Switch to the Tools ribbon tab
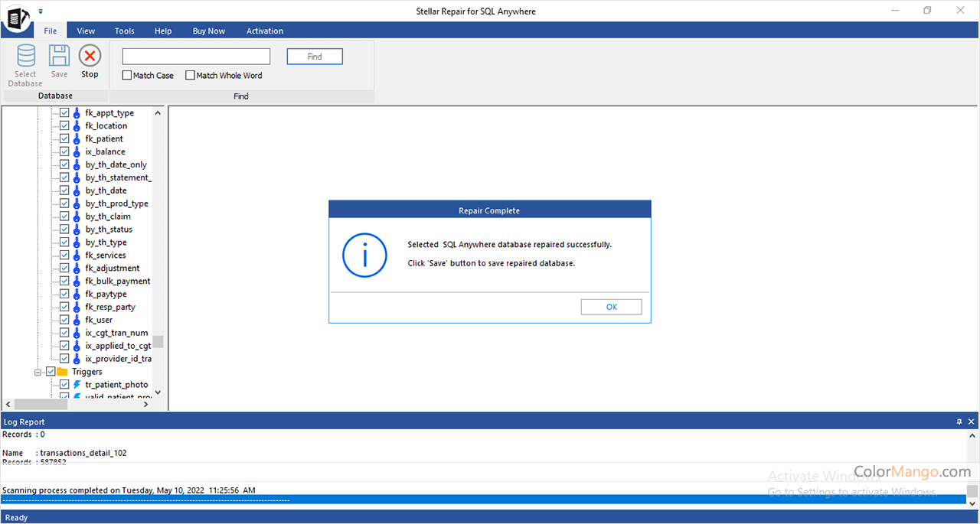This screenshot has width=980, height=524. 124,31
